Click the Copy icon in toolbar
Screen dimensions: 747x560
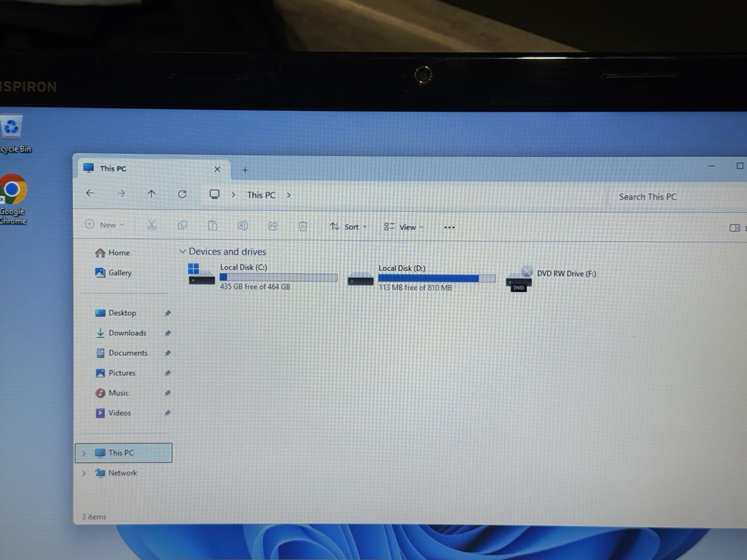click(182, 225)
